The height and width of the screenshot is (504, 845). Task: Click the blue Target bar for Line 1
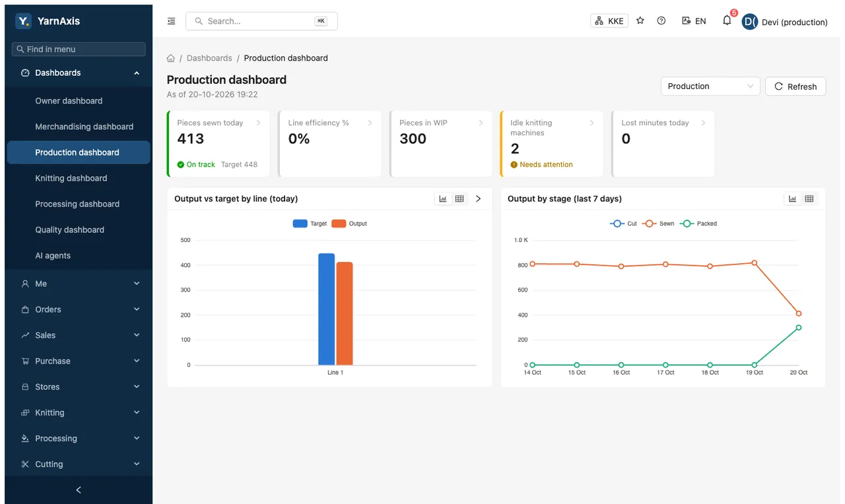pyautogui.click(x=326, y=309)
